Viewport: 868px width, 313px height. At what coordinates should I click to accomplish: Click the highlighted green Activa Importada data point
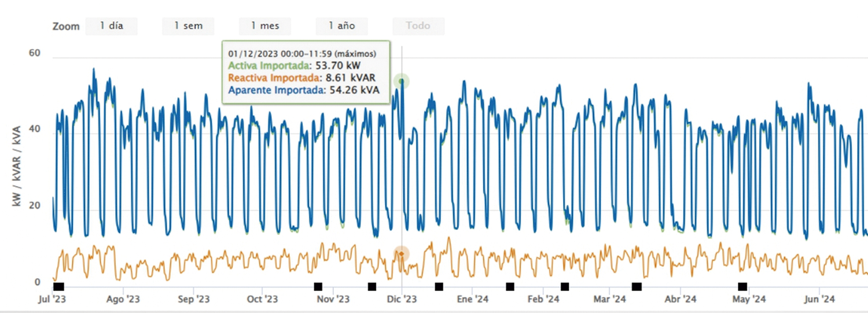(x=402, y=82)
